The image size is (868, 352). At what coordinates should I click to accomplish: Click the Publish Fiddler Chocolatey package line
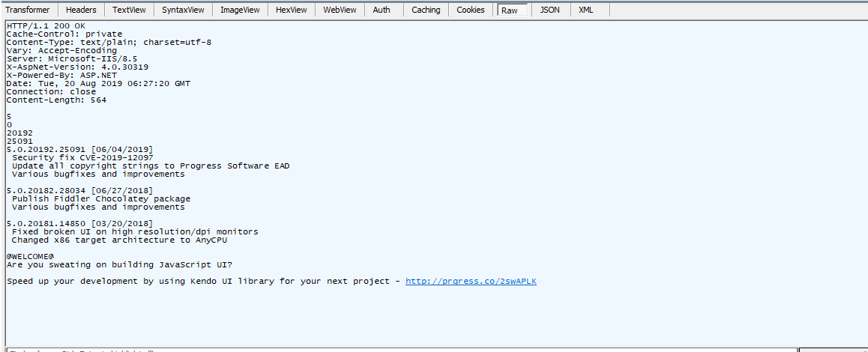pyautogui.click(x=100, y=198)
